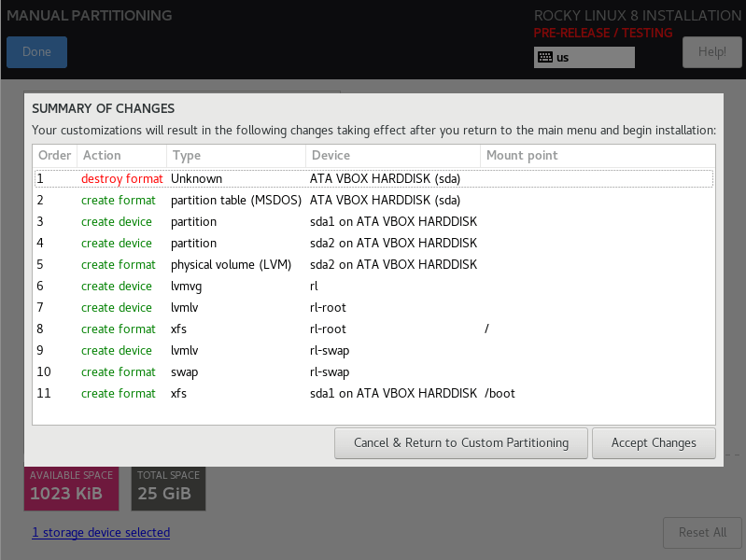746x560 pixels.
Task: Click the Done button
Action: tap(36, 52)
